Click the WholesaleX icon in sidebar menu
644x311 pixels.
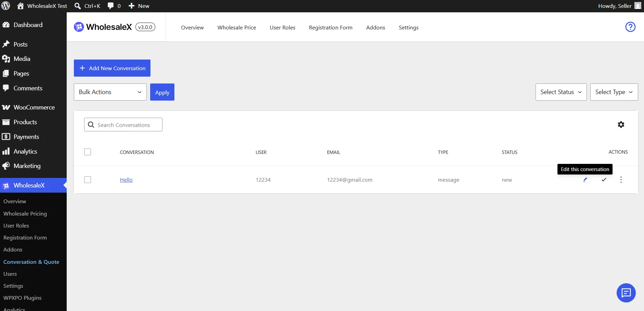click(x=6, y=186)
